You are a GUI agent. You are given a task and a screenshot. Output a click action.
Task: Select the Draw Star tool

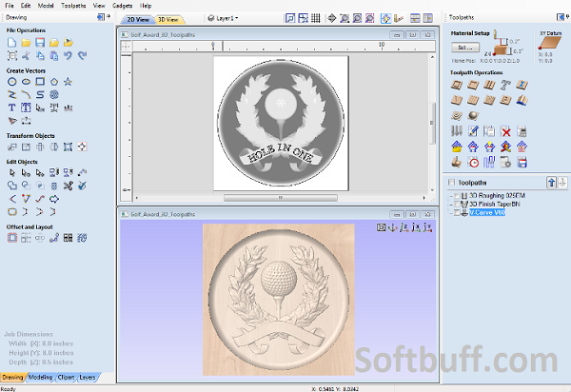point(69,82)
